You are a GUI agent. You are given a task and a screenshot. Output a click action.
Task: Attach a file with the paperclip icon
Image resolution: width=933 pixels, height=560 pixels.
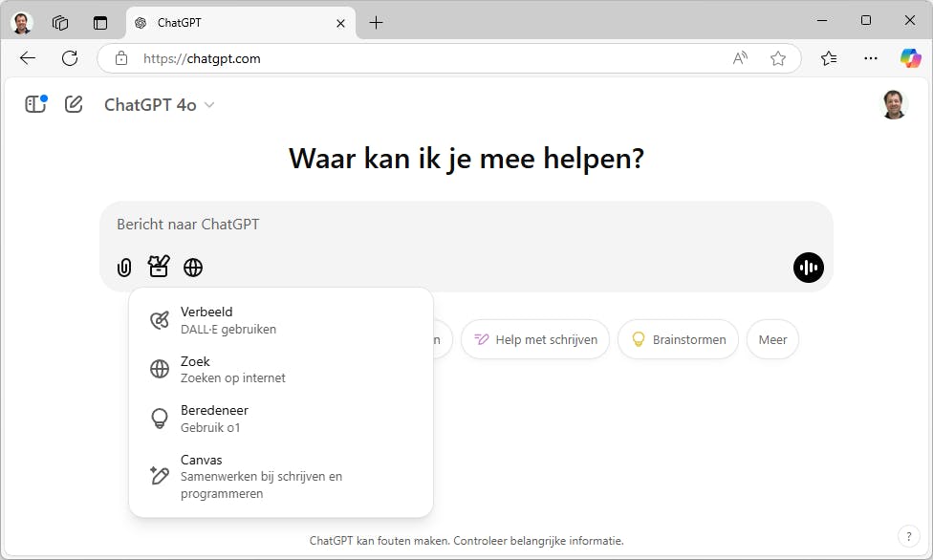(x=124, y=268)
